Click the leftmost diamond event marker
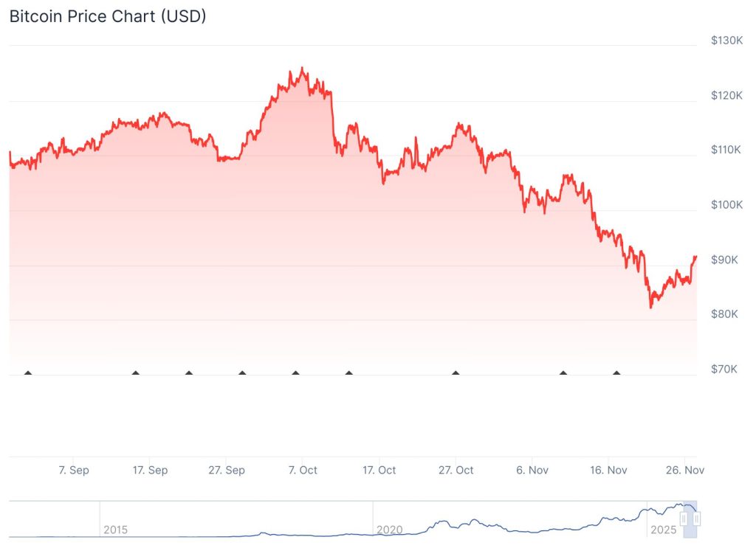 coord(28,373)
